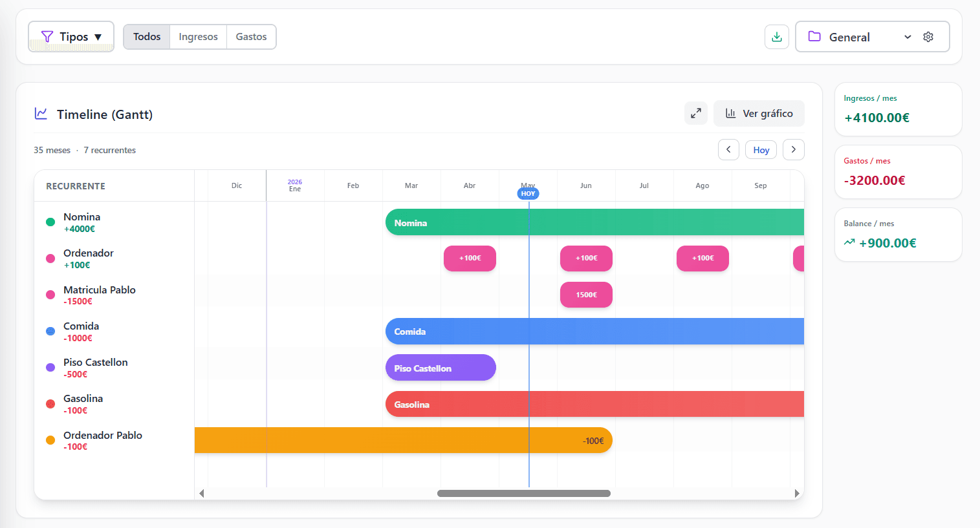
Task: Open settings gear next to General
Action: click(928, 37)
